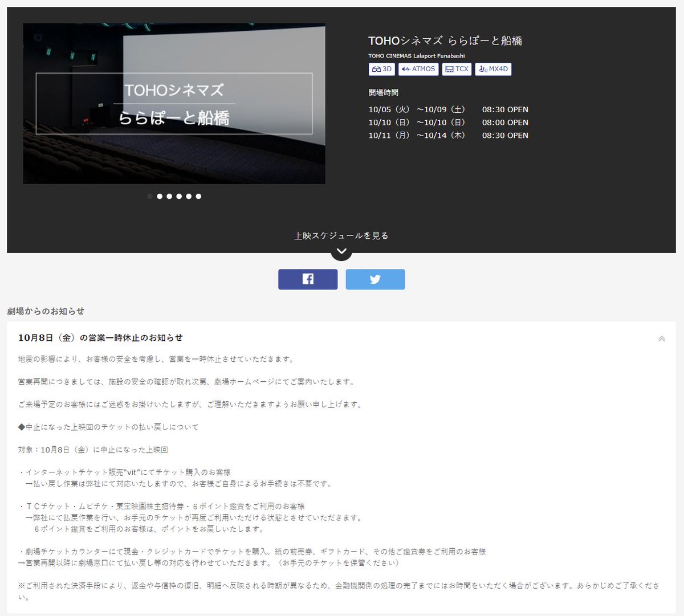This screenshot has height=616, width=684.
Task: Select the fourth carousel dot
Action: click(179, 196)
